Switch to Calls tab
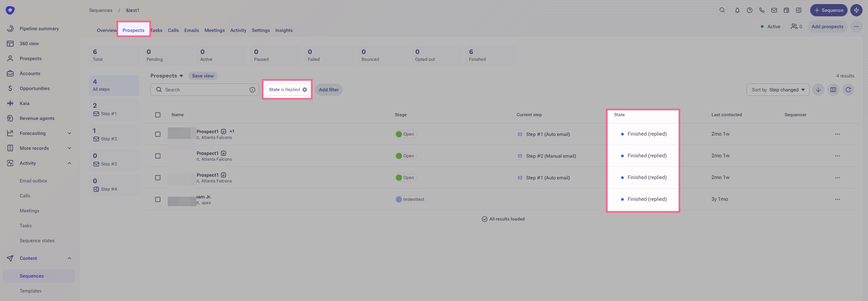Viewport: 868px width, 301px height. coord(173,30)
